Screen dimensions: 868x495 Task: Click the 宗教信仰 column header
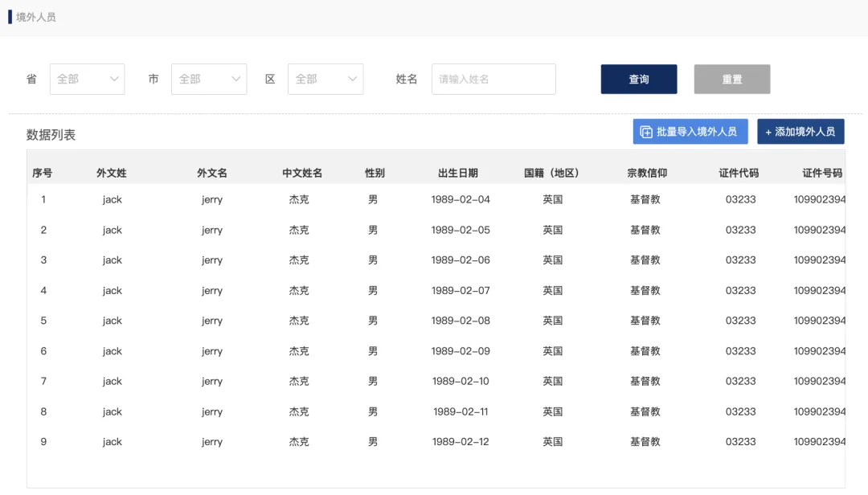pos(647,174)
